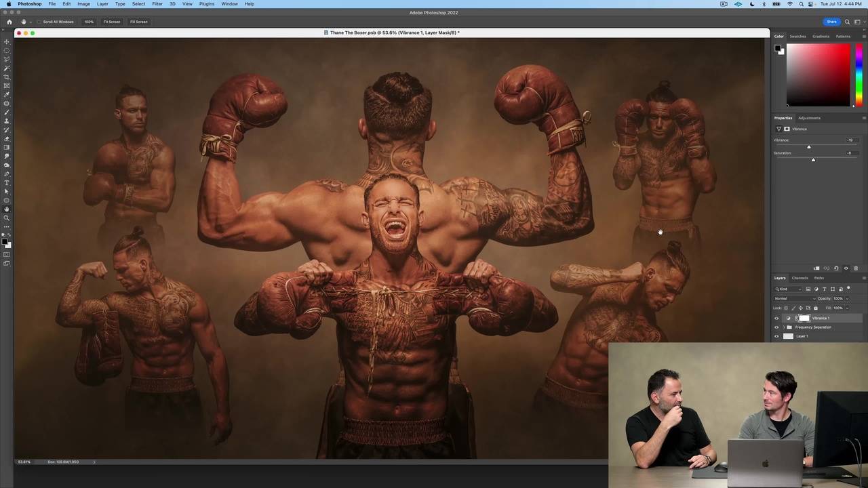
Task: Select the Clone Stamp tool
Action: coord(7,121)
